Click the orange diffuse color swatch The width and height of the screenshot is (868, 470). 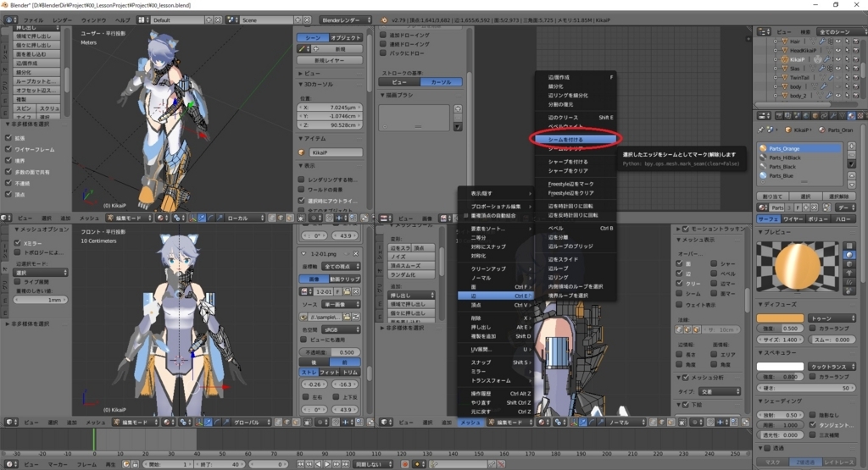tap(780, 318)
